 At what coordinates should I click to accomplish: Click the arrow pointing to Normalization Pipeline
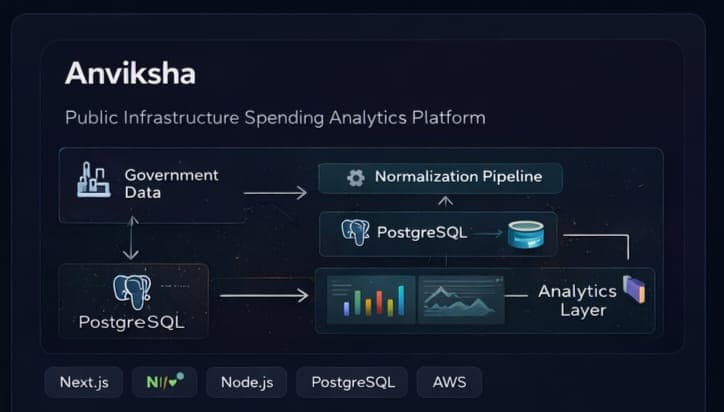click(x=275, y=191)
